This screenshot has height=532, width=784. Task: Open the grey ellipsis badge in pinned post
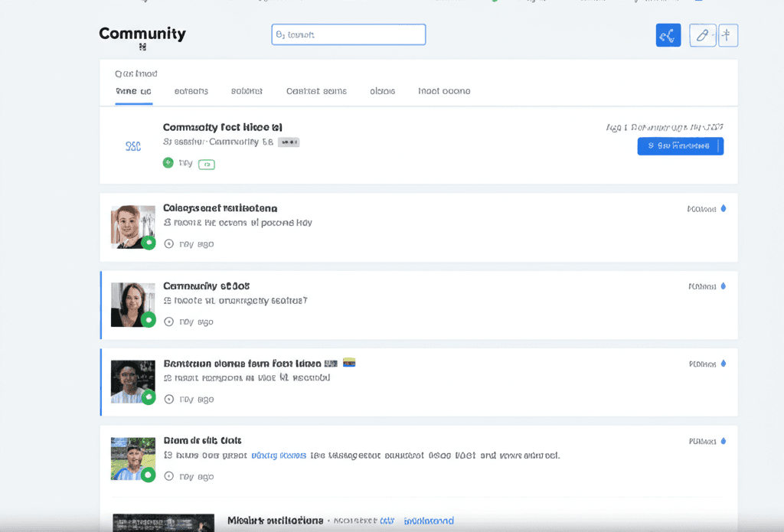pos(289,142)
